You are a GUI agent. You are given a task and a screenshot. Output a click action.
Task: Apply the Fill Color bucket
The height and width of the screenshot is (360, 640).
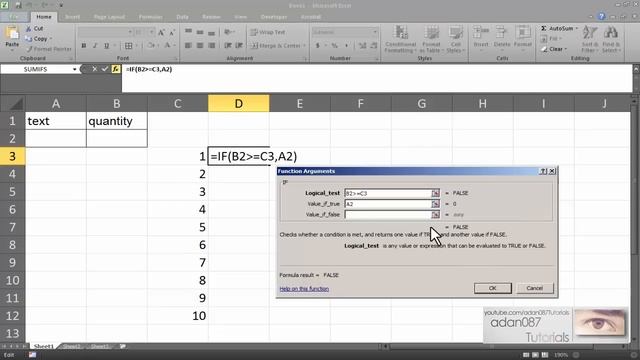point(150,46)
